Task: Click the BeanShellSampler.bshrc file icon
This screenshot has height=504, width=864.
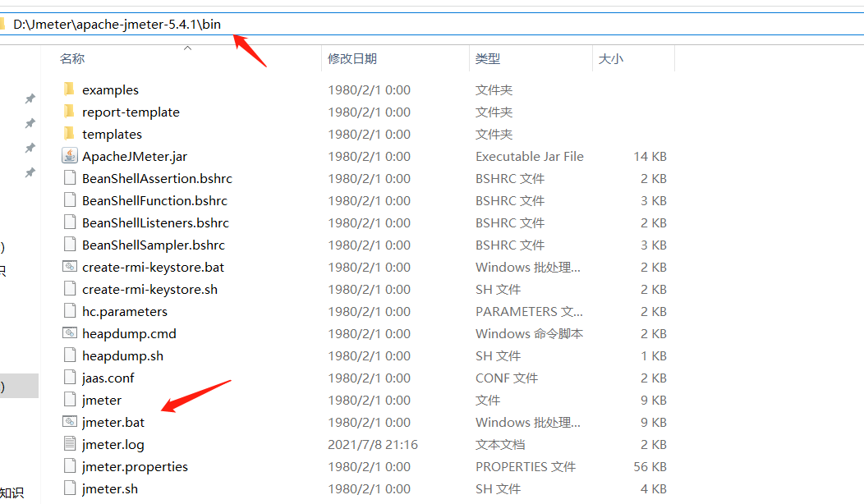Action: click(70, 244)
